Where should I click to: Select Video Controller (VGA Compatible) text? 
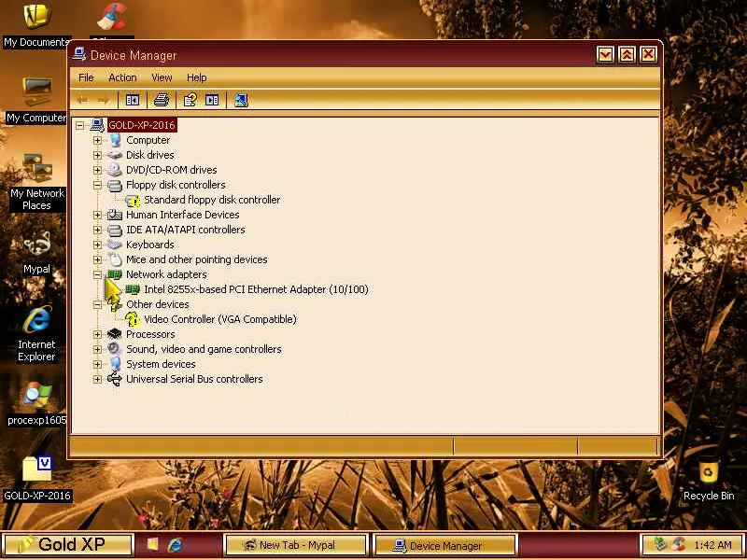[220, 319]
